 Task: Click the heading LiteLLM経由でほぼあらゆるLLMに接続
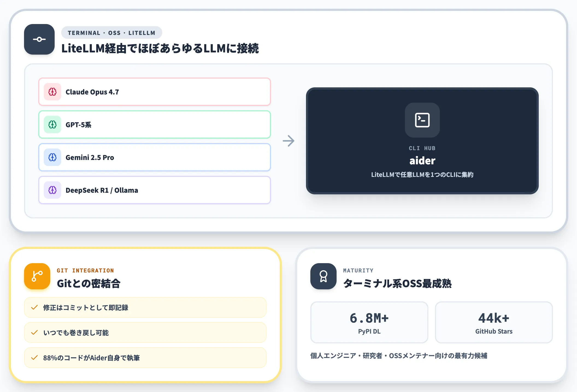tap(160, 48)
